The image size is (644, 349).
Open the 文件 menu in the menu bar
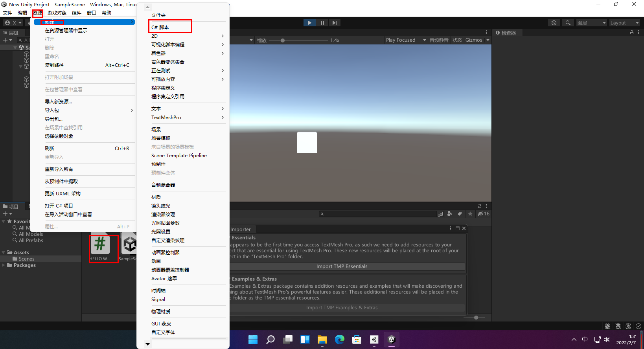click(x=7, y=13)
